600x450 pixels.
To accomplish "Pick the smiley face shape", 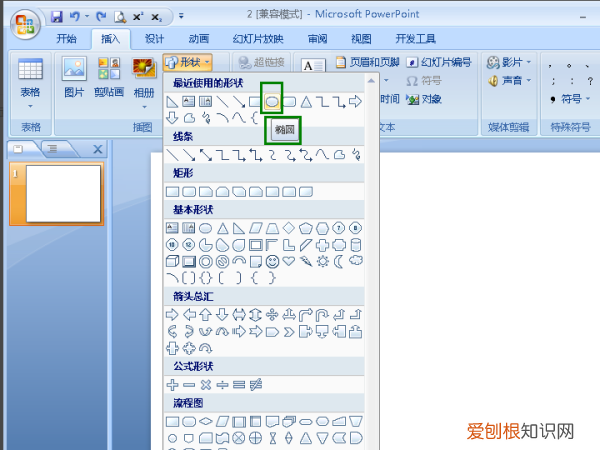I will [x=272, y=261].
